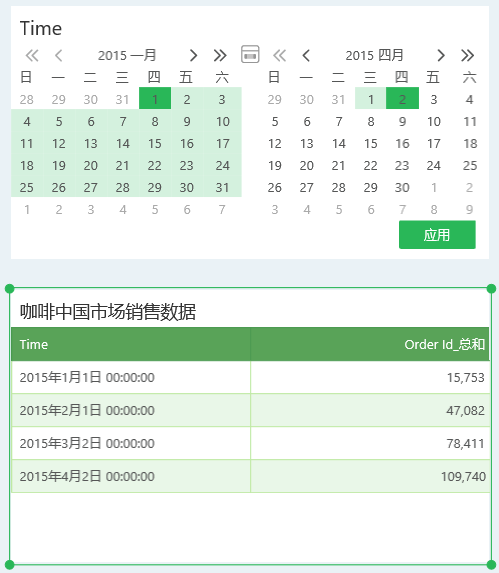
Task: Select January 1 start date
Action: tap(155, 98)
